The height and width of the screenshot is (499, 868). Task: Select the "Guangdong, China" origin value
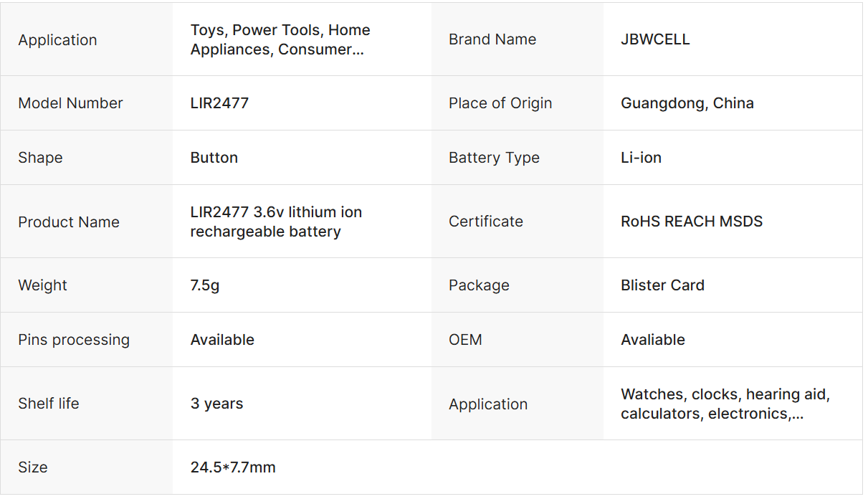[687, 103]
